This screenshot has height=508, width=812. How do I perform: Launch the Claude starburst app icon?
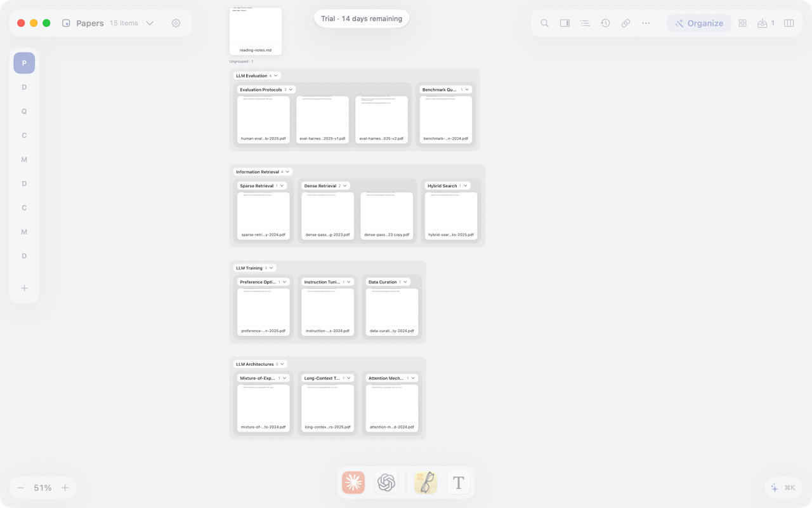353,483
